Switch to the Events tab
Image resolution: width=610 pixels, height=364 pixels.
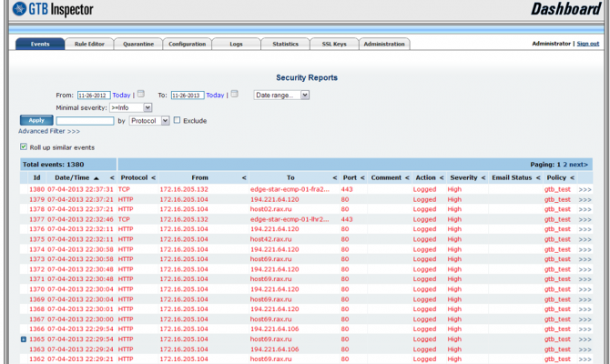(40, 44)
